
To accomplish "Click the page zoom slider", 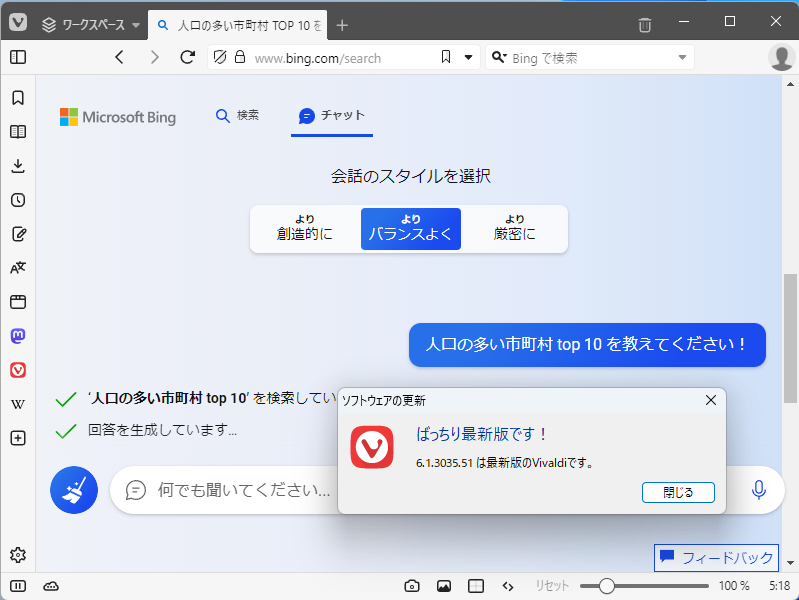I will (644, 586).
